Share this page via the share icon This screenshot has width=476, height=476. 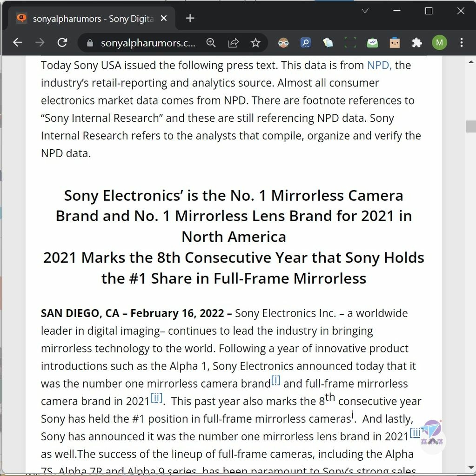233,43
